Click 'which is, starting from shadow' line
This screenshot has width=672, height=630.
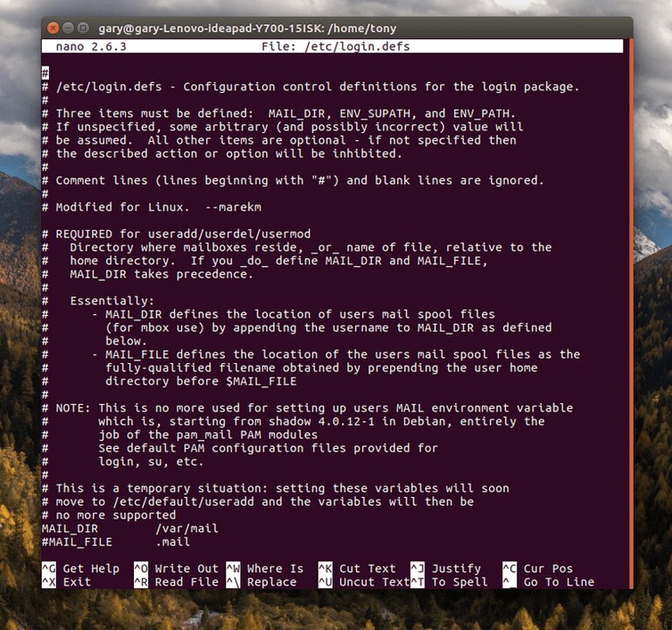click(293, 421)
